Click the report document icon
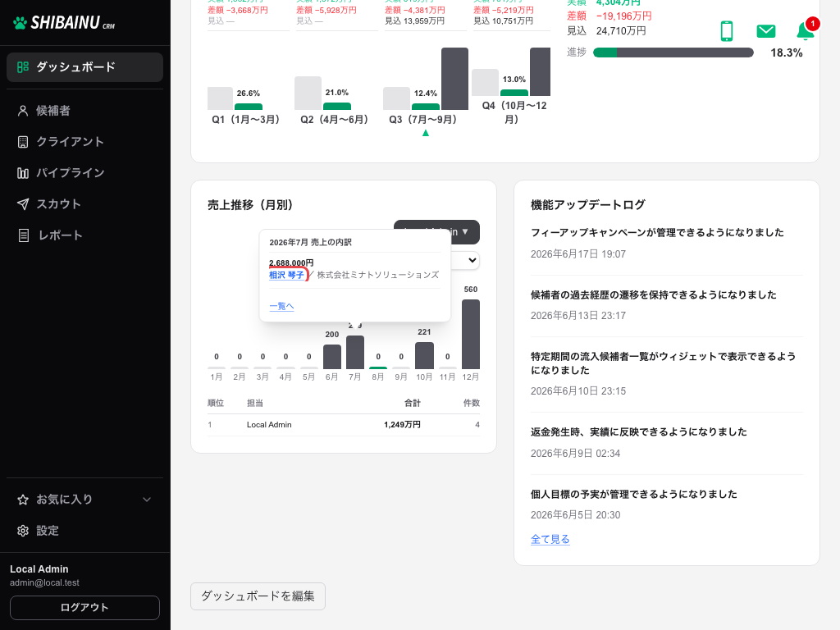This screenshot has height=630, width=840. point(24,235)
